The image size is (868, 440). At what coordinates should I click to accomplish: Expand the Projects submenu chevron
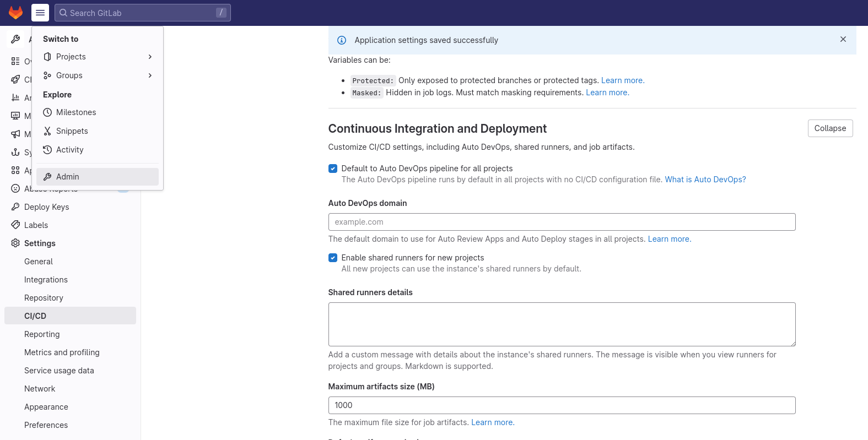(150, 57)
